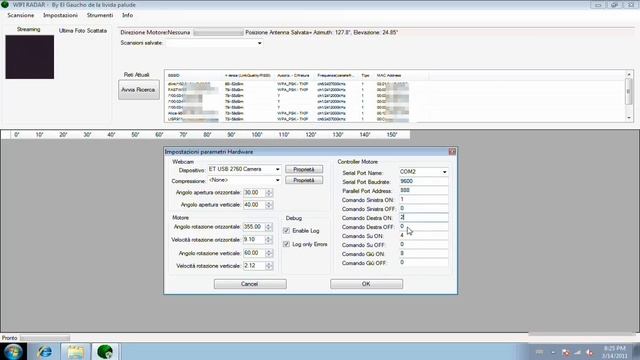Screen dimensions: 640x360
Task: Click the Comando Destra OFF field
Action: pyautogui.click(x=423, y=227)
